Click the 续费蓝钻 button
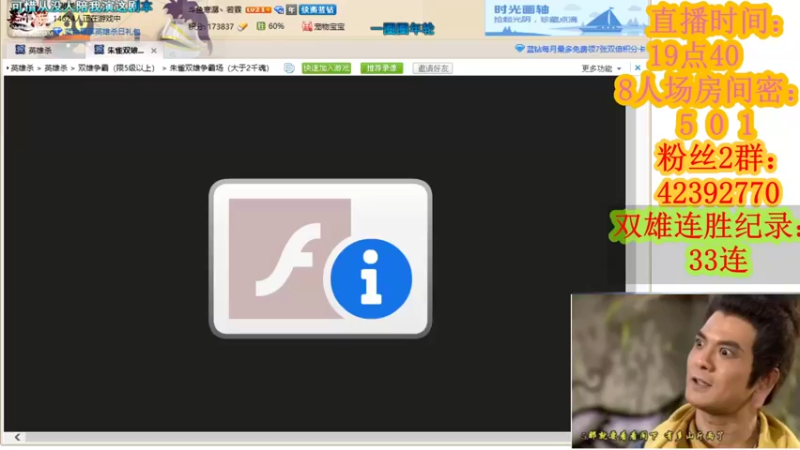The width and height of the screenshot is (800, 450). point(317,10)
